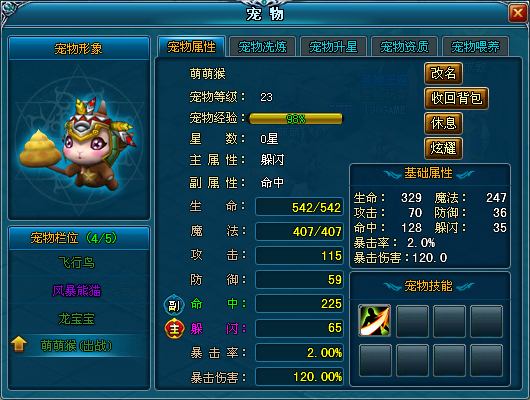Select the empty skill slot next to the slash skill
The width and height of the screenshot is (530, 400).
[x=412, y=321]
